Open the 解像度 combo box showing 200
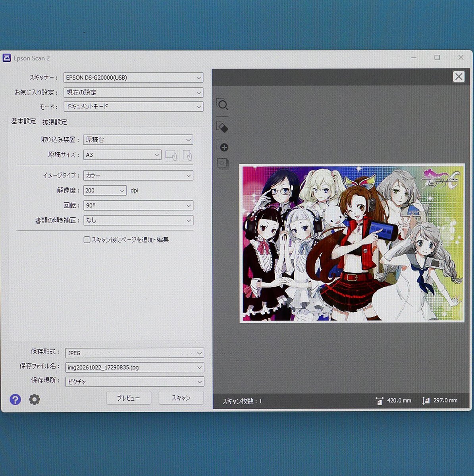 pos(105,190)
